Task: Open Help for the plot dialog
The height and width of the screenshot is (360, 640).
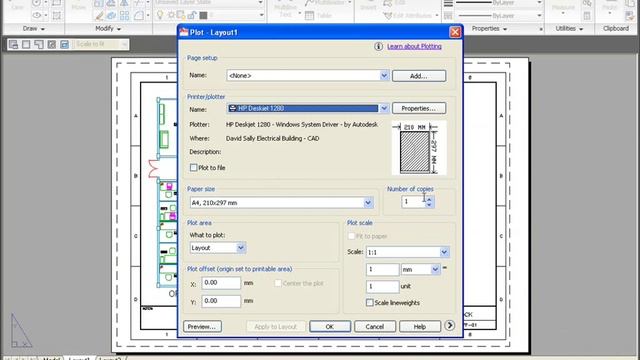Action: (420, 327)
